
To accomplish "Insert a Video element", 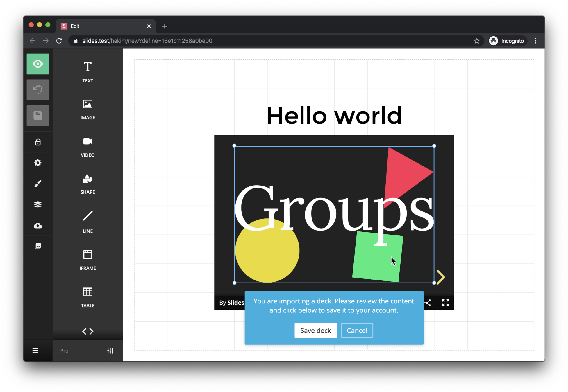I will pos(87,147).
